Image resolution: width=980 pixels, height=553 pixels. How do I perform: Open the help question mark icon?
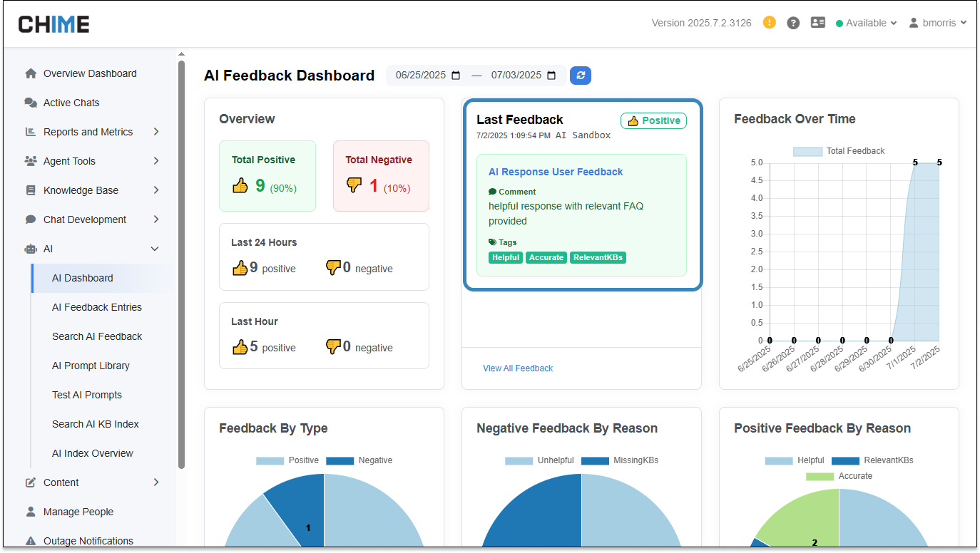[793, 23]
